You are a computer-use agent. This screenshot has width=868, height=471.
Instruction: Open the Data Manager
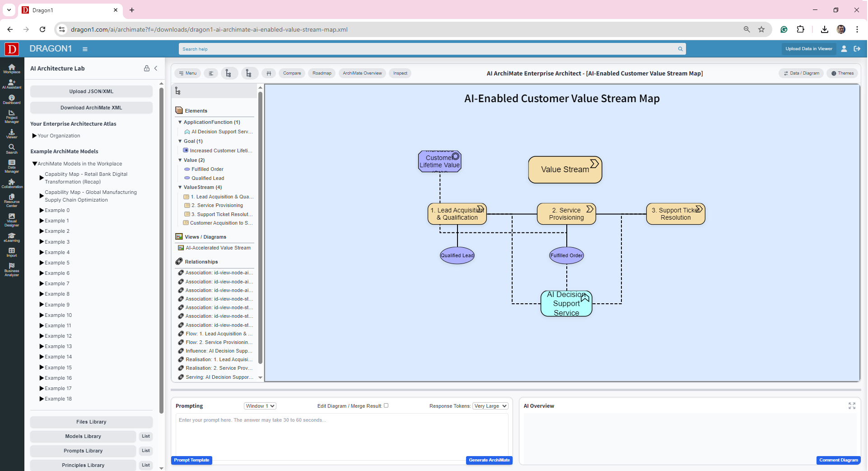(11, 166)
